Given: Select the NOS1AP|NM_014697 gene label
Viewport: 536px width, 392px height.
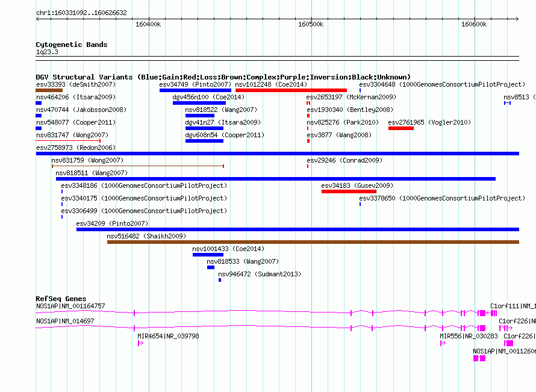Looking at the screenshot, I should click(x=65, y=321).
